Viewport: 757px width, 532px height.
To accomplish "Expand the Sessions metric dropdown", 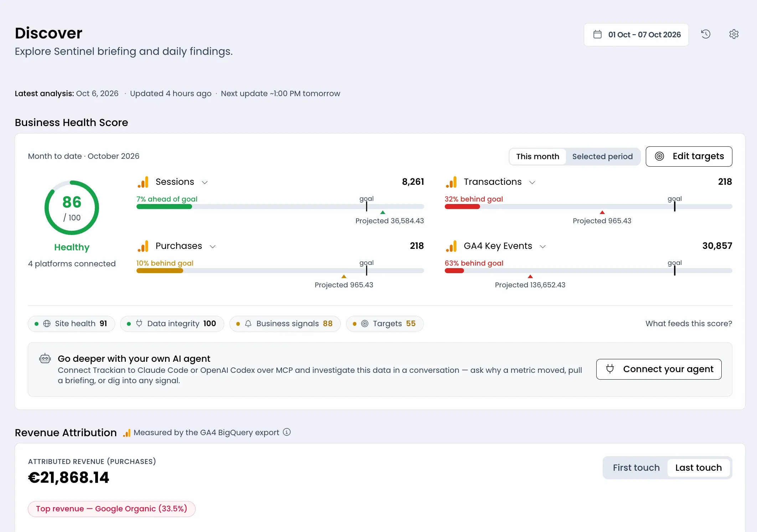I will (205, 182).
